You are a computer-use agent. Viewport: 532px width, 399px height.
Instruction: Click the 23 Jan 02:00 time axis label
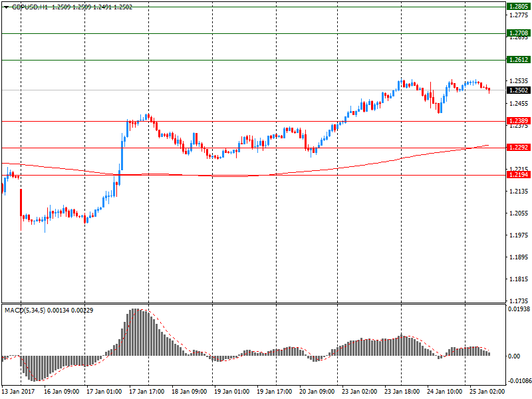pyautogui.click(x=360, y=392)
